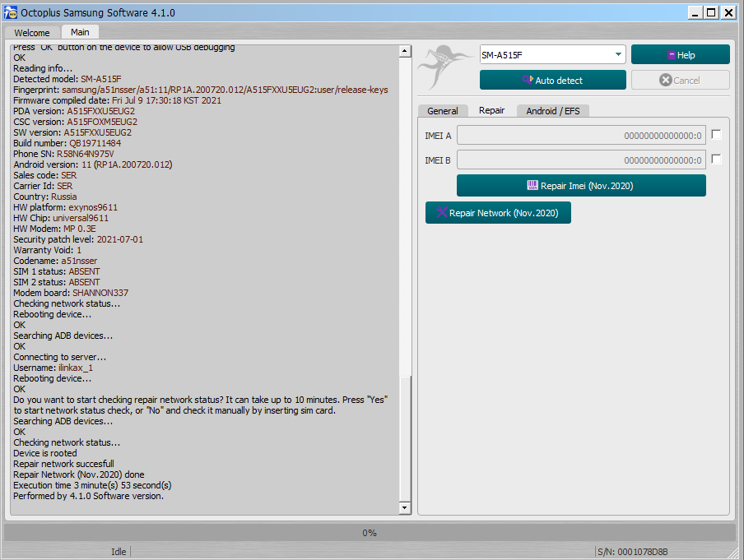Click the 'HW Modem: MP 0.3E' log line
Screen dimensions: 744x560
pos(54,229)
